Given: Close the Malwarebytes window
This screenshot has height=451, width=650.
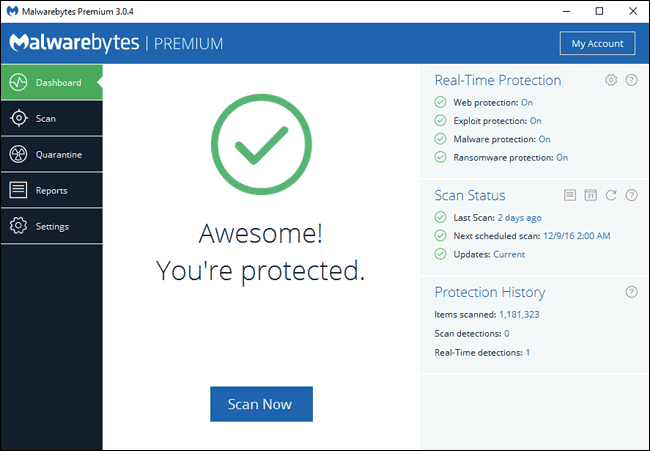Looking at the screenshot, I should pyautogui.click(x=633, y=12).
